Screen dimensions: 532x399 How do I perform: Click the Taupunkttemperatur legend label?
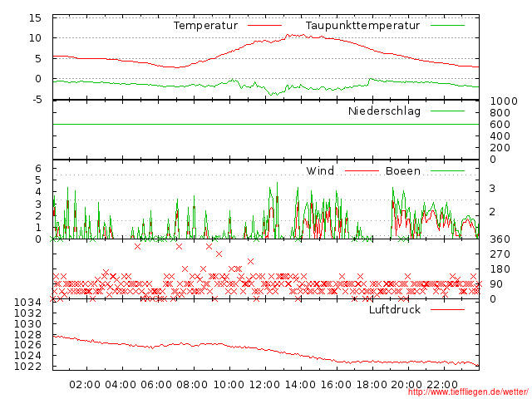point(362,26)
